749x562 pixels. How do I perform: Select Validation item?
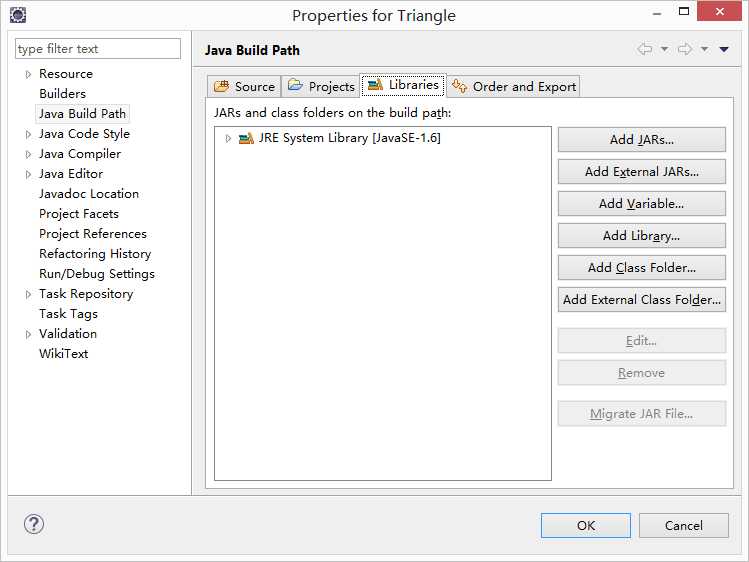(x=68, y=334)
